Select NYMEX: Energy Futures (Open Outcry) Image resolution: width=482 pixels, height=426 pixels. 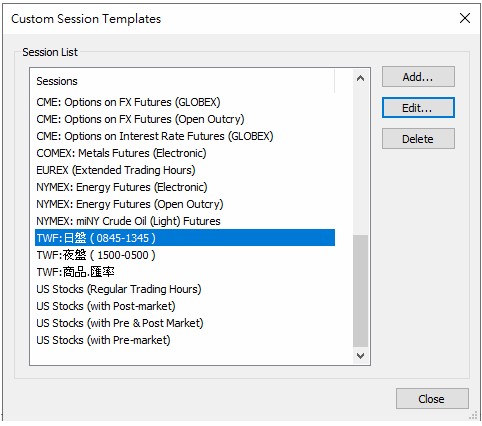185,204
